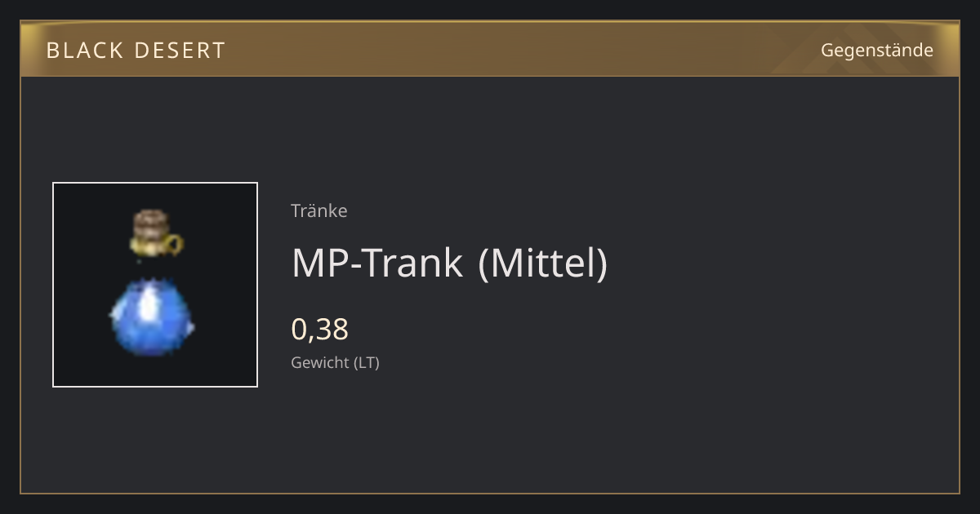Click the word BLACK in header

coord(79,51)
